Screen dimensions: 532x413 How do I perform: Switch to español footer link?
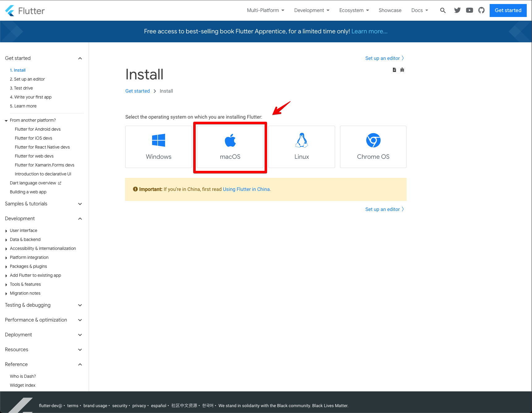(159, 406)
